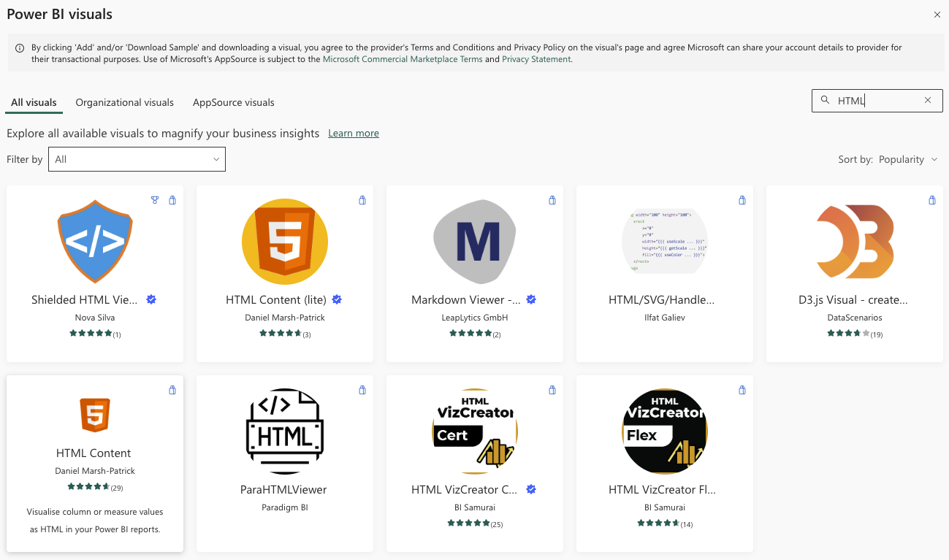
Task: Click the certified badge beside Markdown Viewer
Action: click(x=531, y=299)
